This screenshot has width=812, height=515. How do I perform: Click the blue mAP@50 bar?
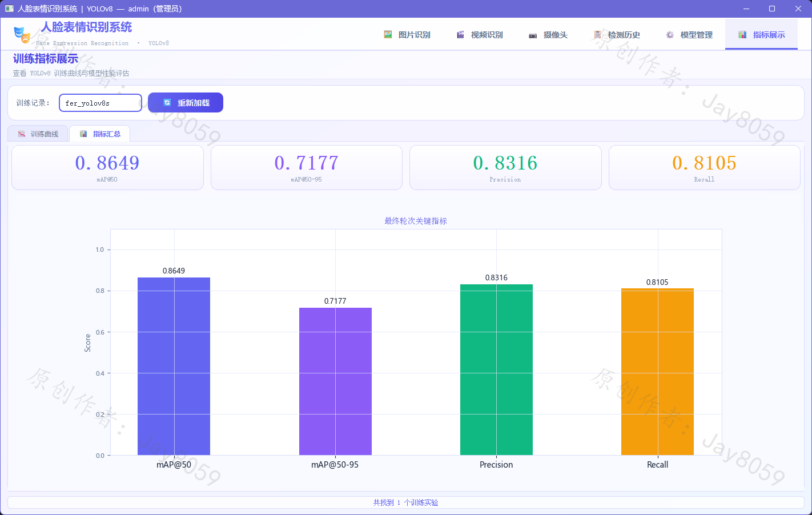click(x=174, y=366)
